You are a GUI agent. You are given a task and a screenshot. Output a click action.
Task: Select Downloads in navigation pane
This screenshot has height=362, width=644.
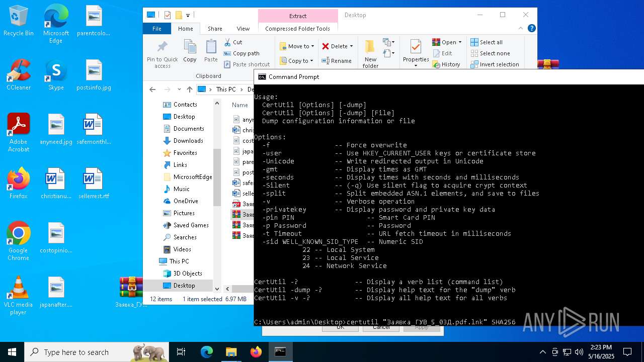coord(183,141)
